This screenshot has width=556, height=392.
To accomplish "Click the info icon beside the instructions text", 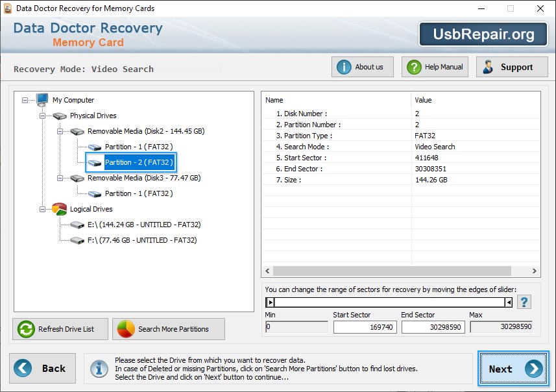I will pyautogui.click(x=99, y=369).
